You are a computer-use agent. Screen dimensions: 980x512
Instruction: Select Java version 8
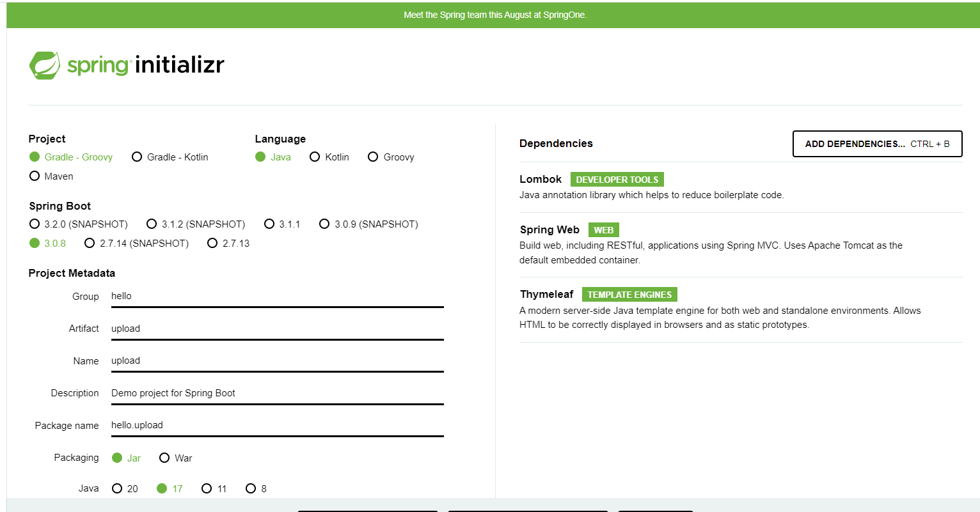click(x=257, y=489)
